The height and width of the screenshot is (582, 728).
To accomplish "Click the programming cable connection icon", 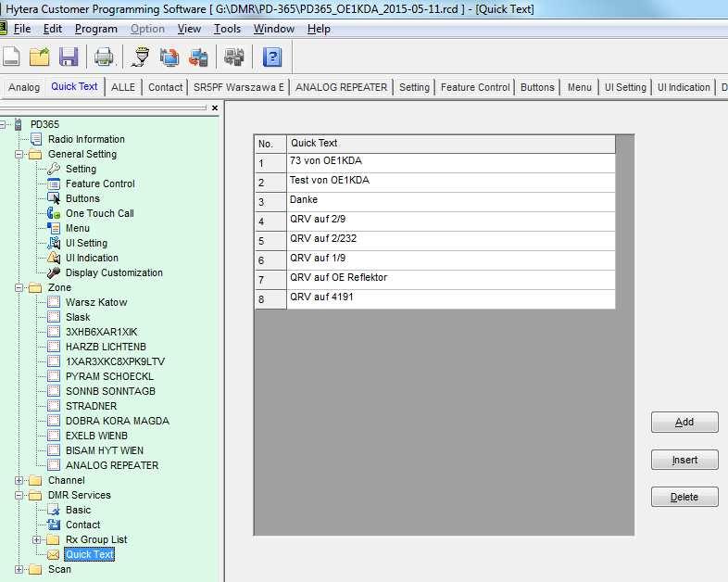I will point(140,57).
